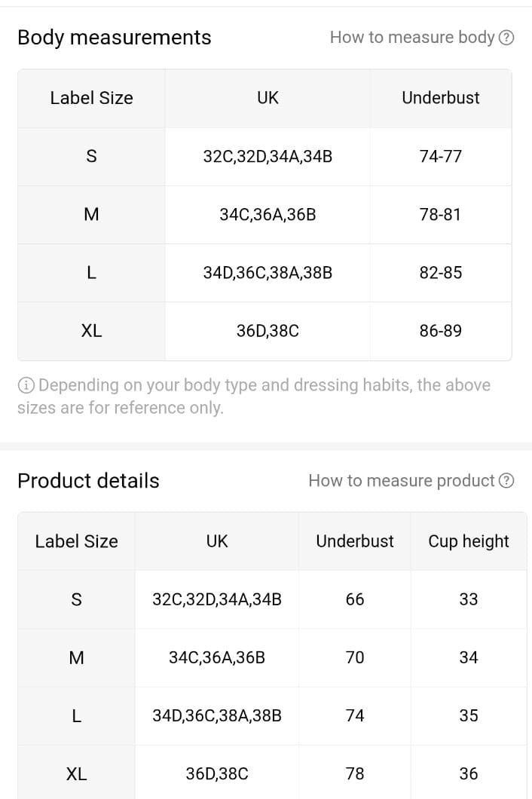Click the Cup height column header
532x799 pixels.
pos(468,541)
